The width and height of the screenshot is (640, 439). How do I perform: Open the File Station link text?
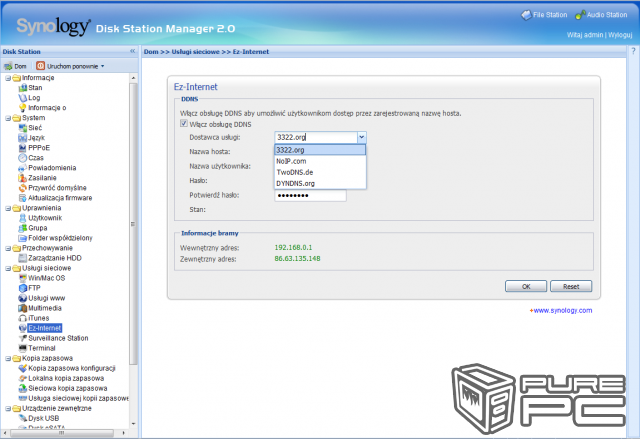550,15
